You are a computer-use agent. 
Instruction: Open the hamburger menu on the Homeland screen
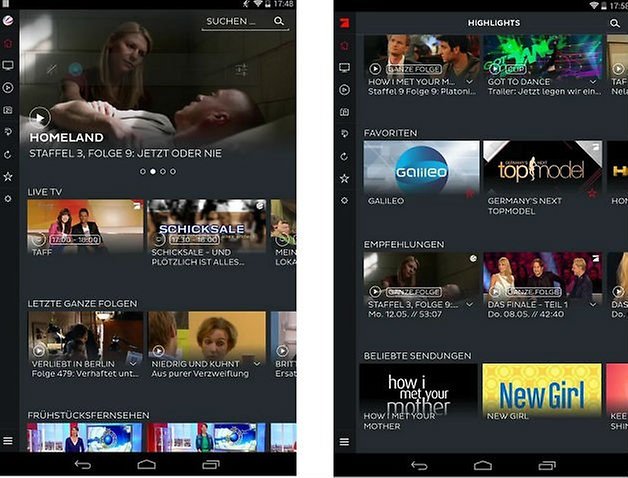[x=8, y=441]
